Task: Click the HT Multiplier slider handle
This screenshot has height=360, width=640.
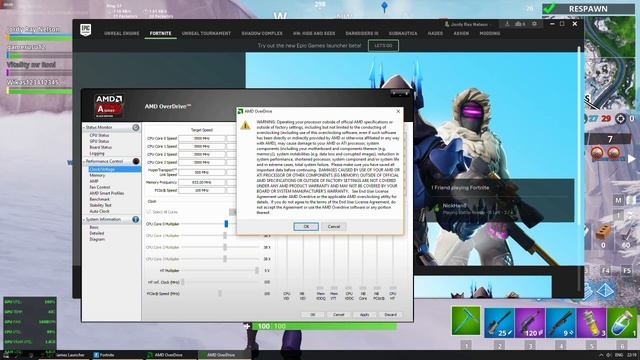Action: pyautogui.click(x=257, y=271)
